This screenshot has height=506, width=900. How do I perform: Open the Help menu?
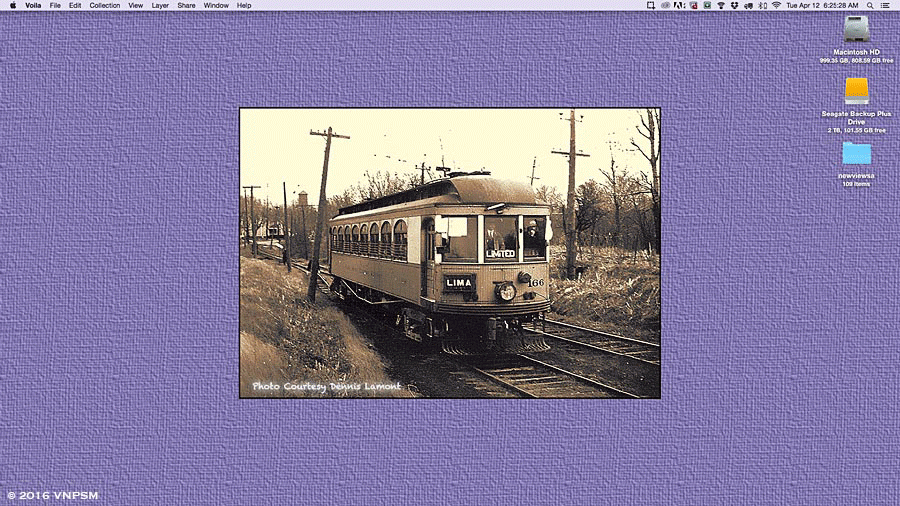[x=244, y=5]
